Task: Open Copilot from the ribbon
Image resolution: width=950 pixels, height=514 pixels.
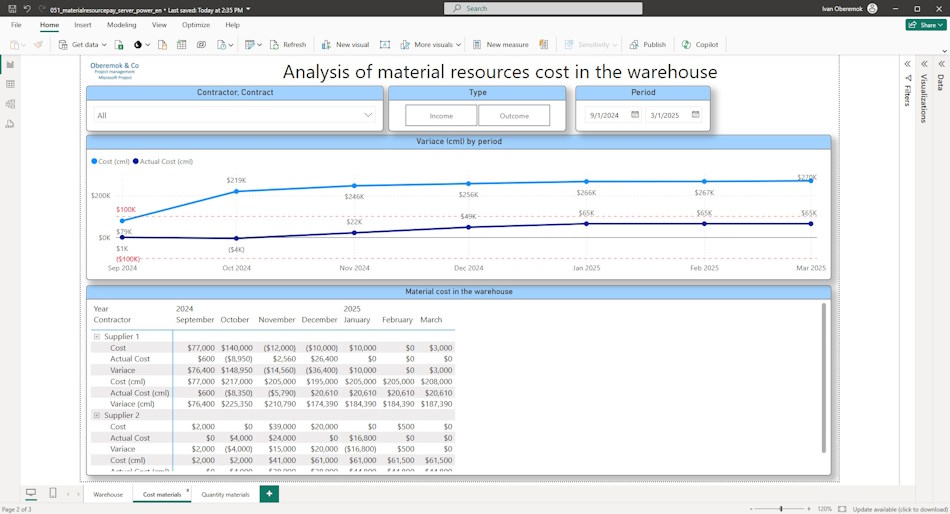Action: [x=700, y=45]
